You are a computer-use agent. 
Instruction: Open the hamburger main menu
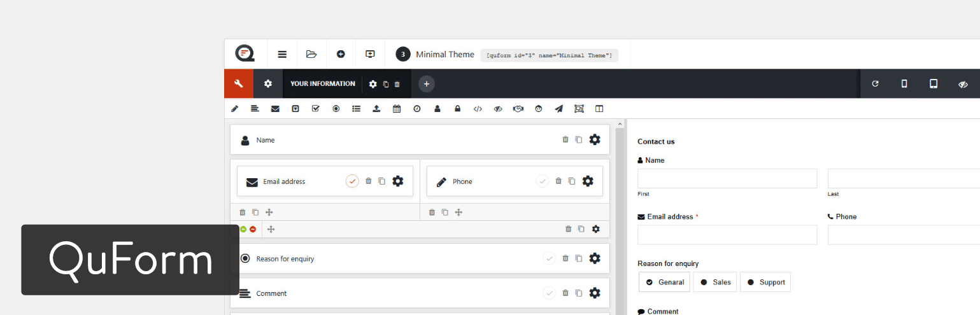coord(282,54)
